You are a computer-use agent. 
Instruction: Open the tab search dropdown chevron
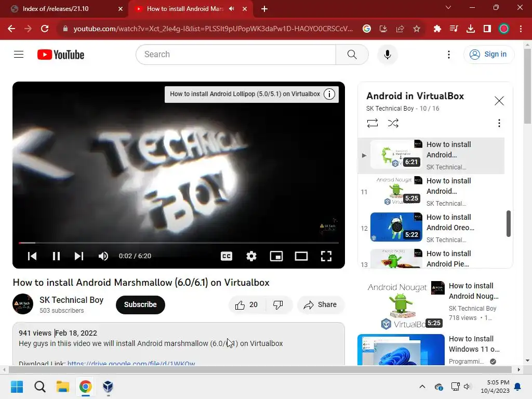click(448, 7)
